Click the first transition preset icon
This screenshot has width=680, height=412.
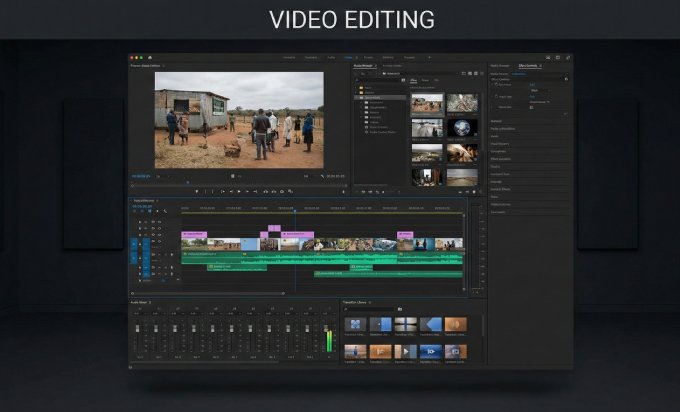pos(356,324)
